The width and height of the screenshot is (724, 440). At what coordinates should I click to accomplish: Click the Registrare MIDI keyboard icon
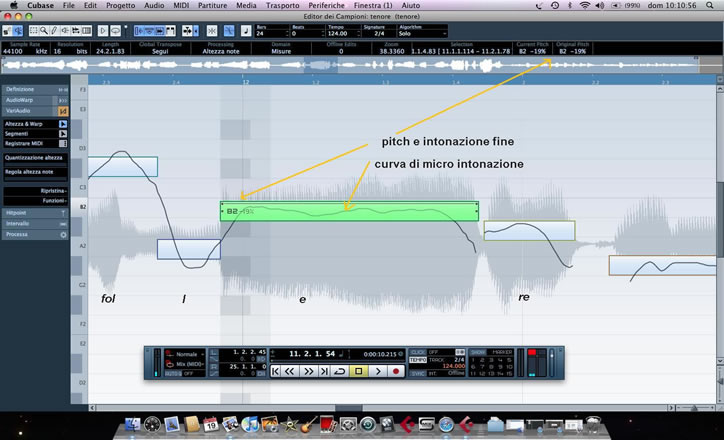click(63, 144)
